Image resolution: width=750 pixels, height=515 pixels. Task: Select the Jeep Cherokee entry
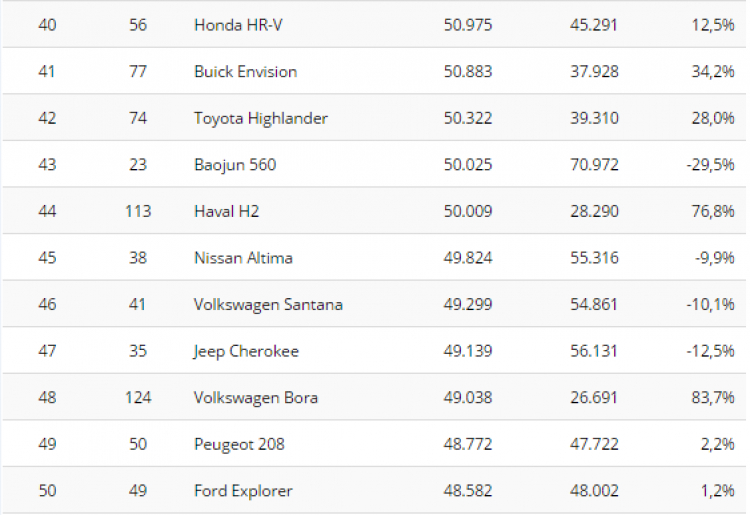click(x=246, y=351)
